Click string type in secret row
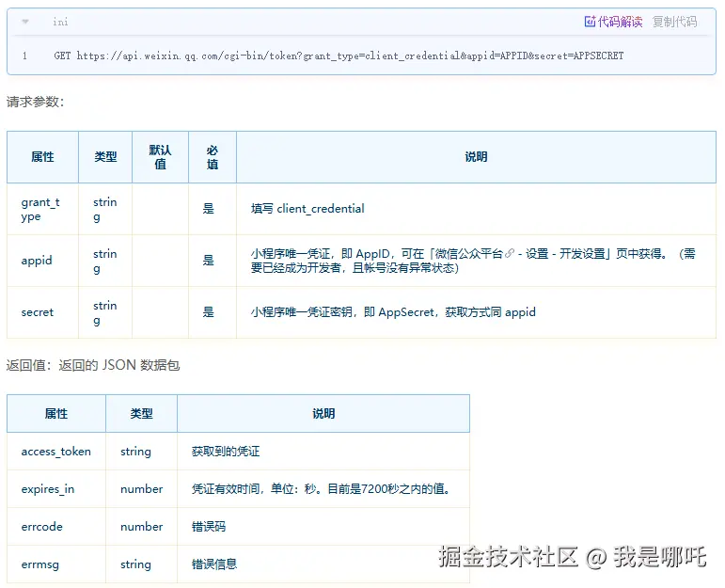Image resolution: width=725 pixels, height=588 pixels. [x=105, y=312]
